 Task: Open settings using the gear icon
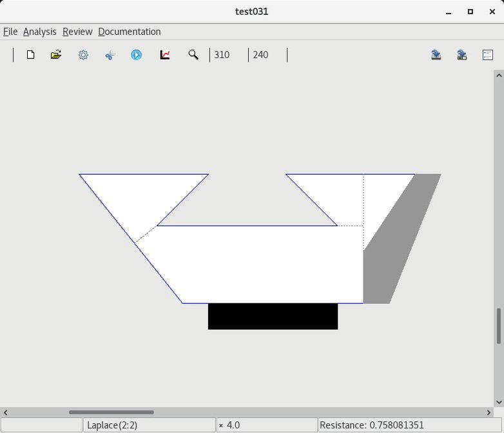tap(83, 55)
